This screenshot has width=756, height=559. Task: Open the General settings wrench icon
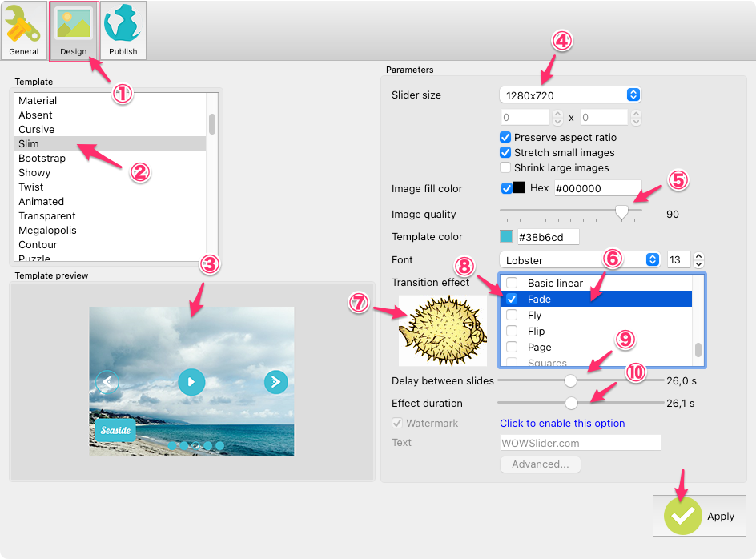(23, 30)
